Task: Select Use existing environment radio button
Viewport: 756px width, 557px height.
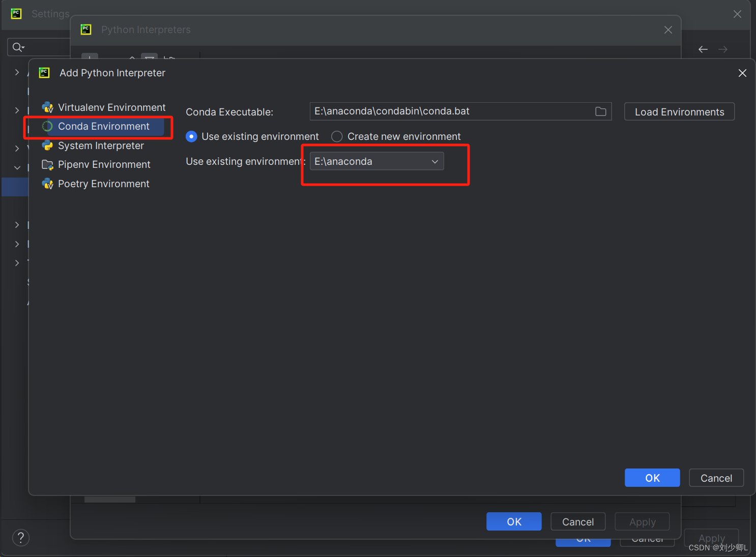Action: point(191,136)
